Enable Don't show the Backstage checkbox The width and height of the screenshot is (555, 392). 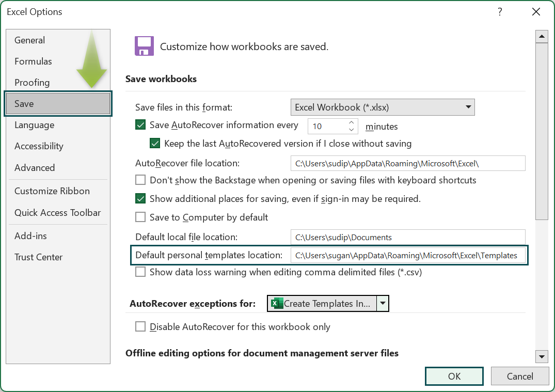click(x=140, y=180)
